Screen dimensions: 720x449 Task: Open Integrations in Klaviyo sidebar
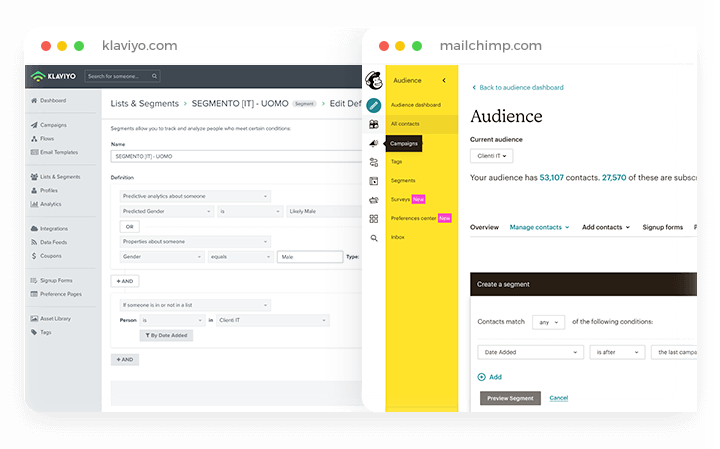click(49, 229)
